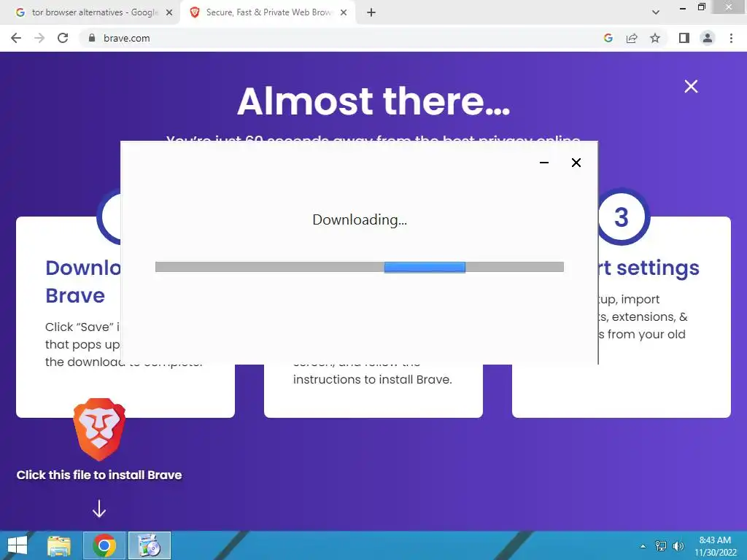Share this page via share icon
The image size is (747, 560).
tap(632, 38)
